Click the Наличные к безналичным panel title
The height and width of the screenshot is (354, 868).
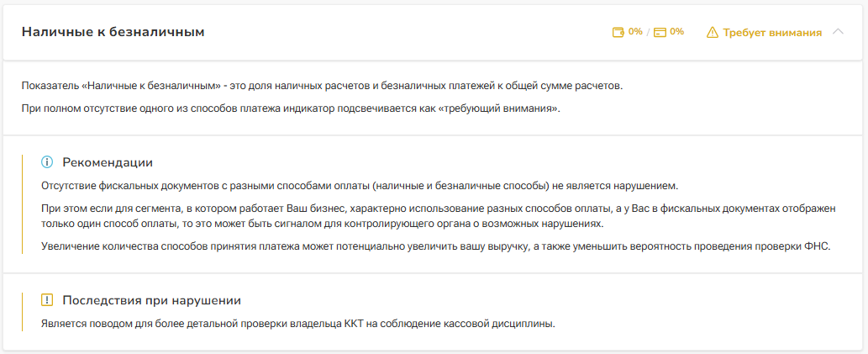click(x=113, y=32)
